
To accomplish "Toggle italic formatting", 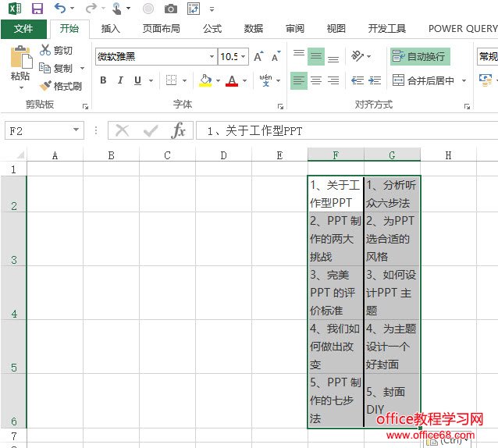I will click(x=120, y=80).
